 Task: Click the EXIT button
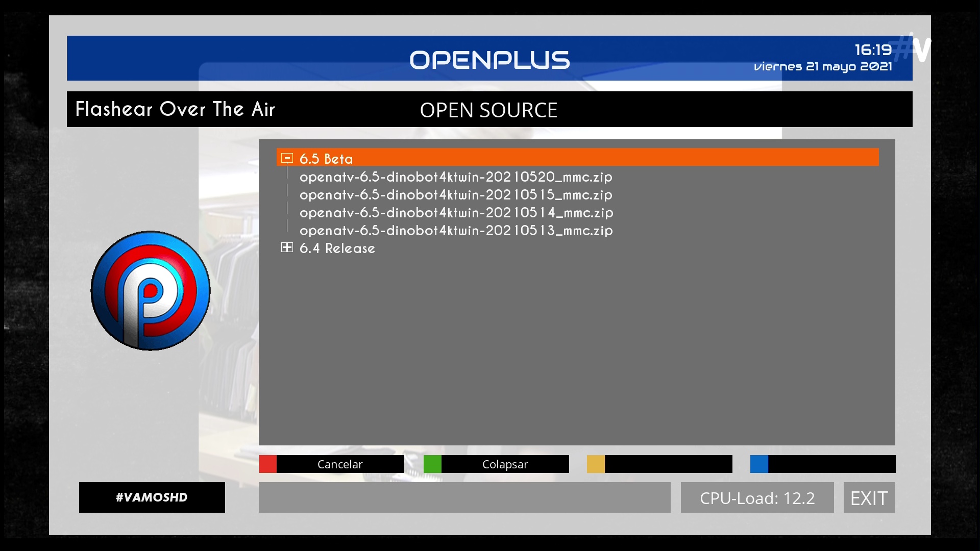coord(869,498)
